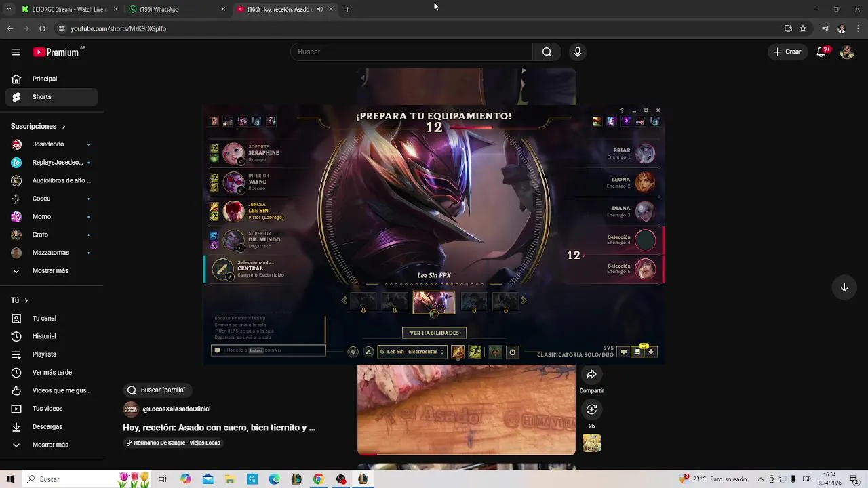Open the account avatar menu in YouTube
The width and height of the screenshot is (868, 488).
pos(846,52)
